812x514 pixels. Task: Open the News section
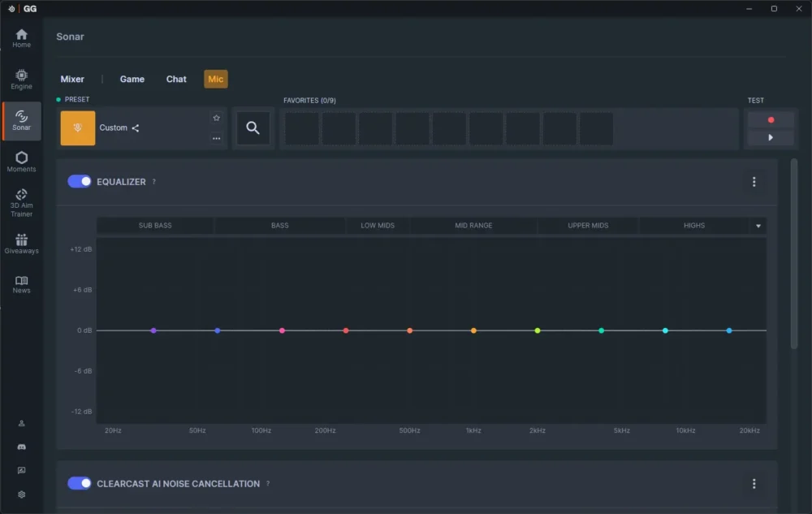[21, 285]
